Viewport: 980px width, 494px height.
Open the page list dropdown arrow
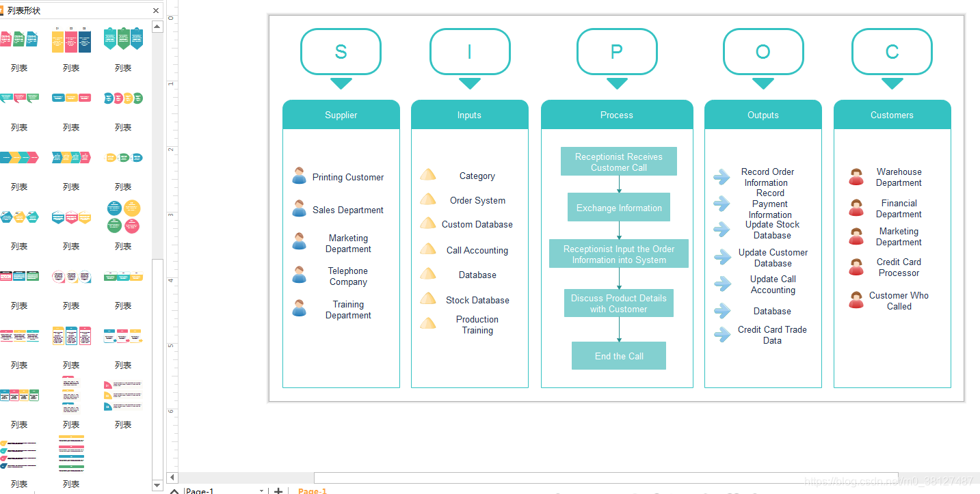pos(261,491)
